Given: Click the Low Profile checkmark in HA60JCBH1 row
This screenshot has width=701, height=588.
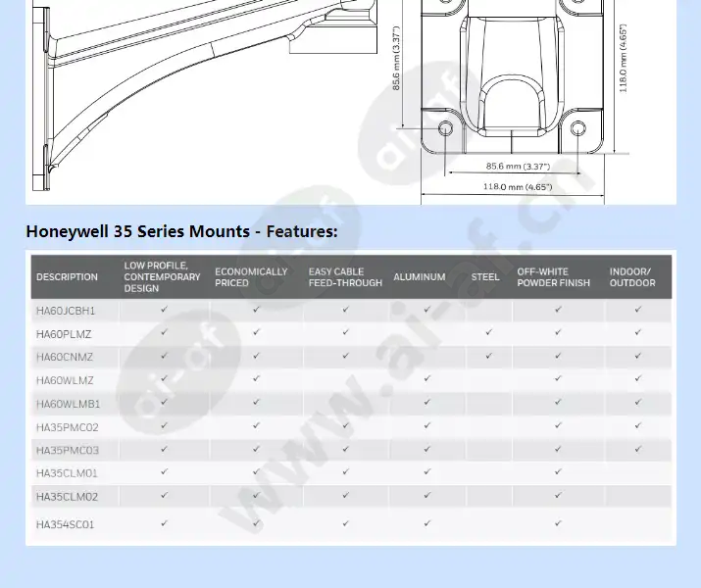Looking at the screenshot, I should coord(164,309).
